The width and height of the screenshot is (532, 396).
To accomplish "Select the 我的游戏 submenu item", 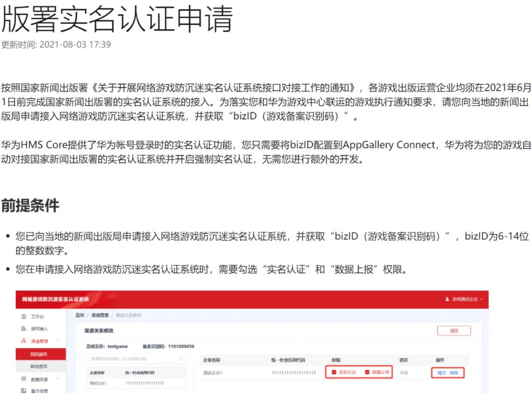I will click(41, 354).
